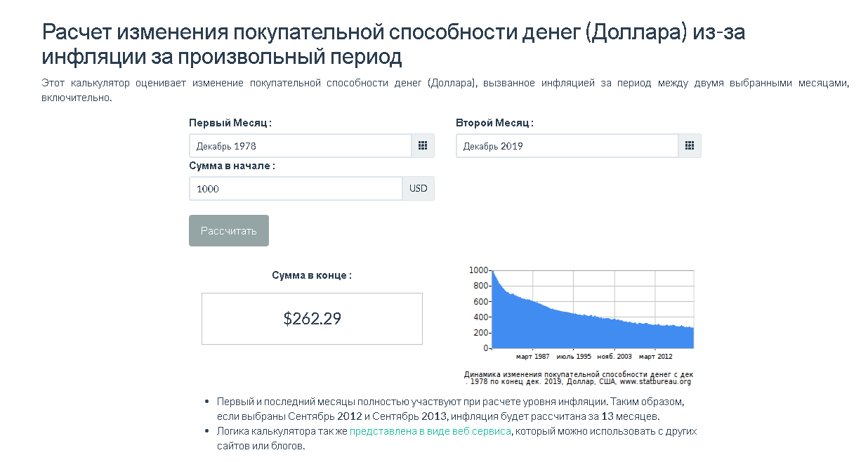
Task: Click the description paragraph starting Этот калькулятор
Action: [x=445, y=90]
